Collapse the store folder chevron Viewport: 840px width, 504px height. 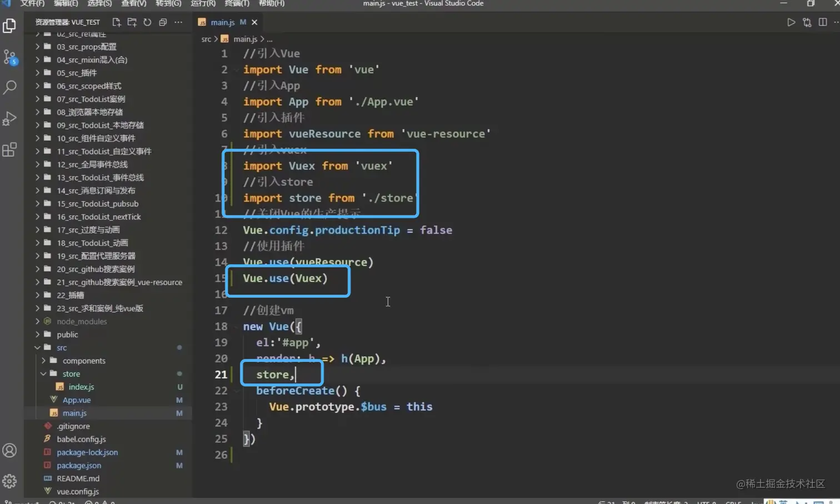[x=43, y=374]
